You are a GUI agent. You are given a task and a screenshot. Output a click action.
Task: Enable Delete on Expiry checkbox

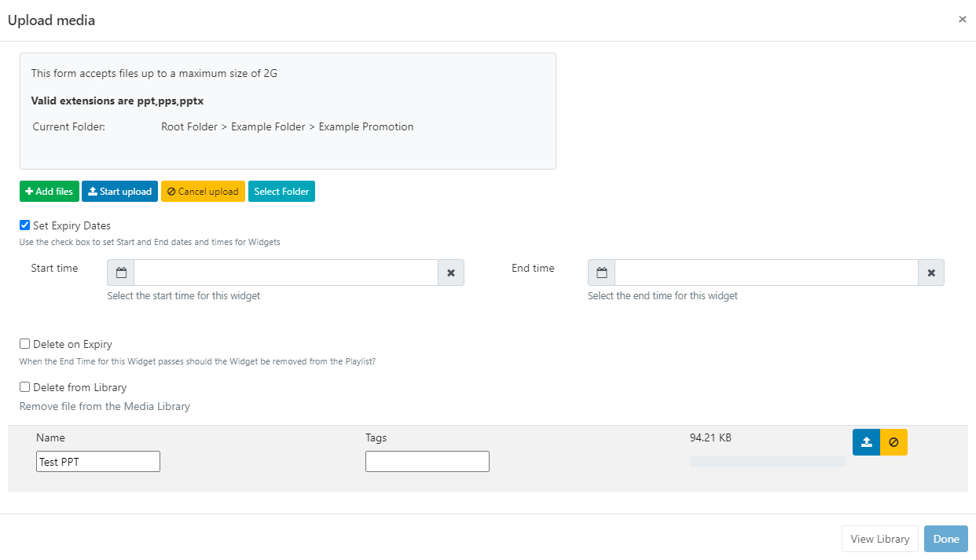pos(25,344)
